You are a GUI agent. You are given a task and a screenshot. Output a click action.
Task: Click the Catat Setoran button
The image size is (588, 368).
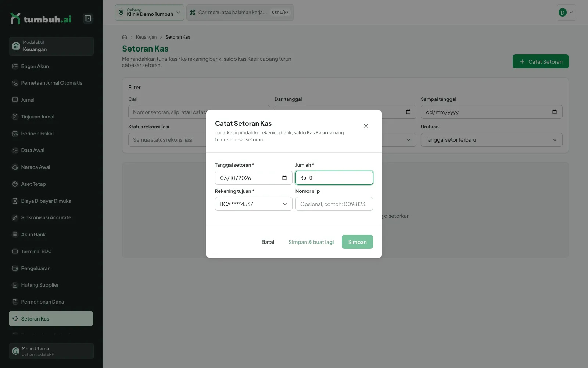pos(541,61)
